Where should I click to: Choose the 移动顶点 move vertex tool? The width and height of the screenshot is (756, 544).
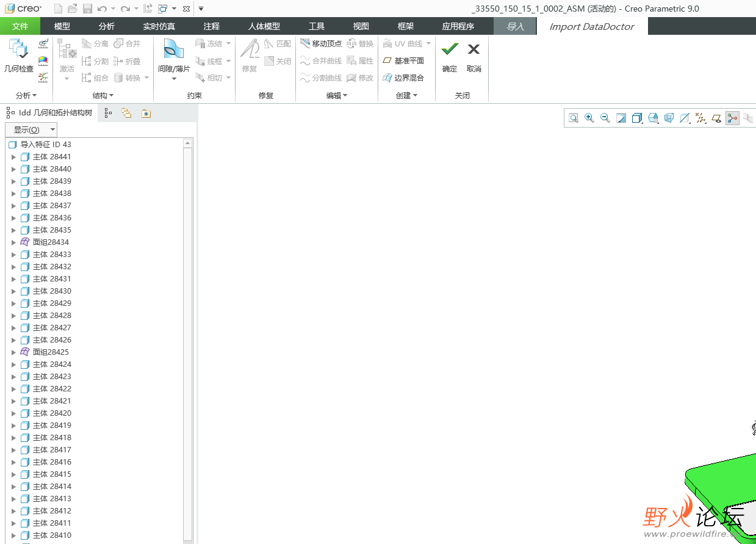(321, 44)
